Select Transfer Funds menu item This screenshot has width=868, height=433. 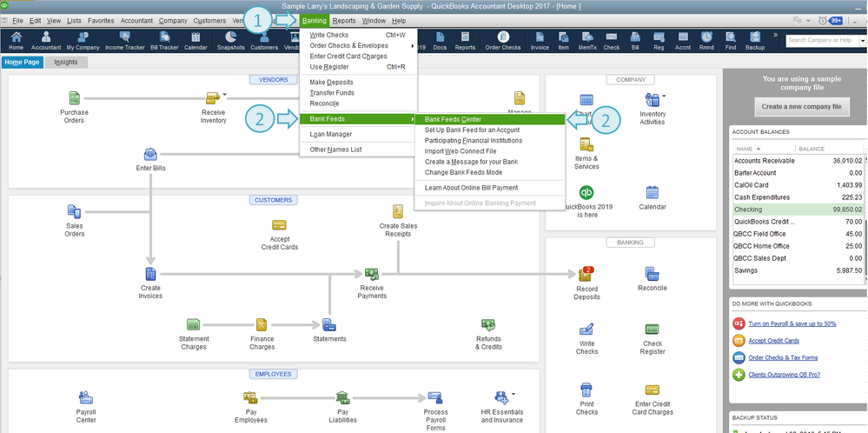[x=359, y=93]
